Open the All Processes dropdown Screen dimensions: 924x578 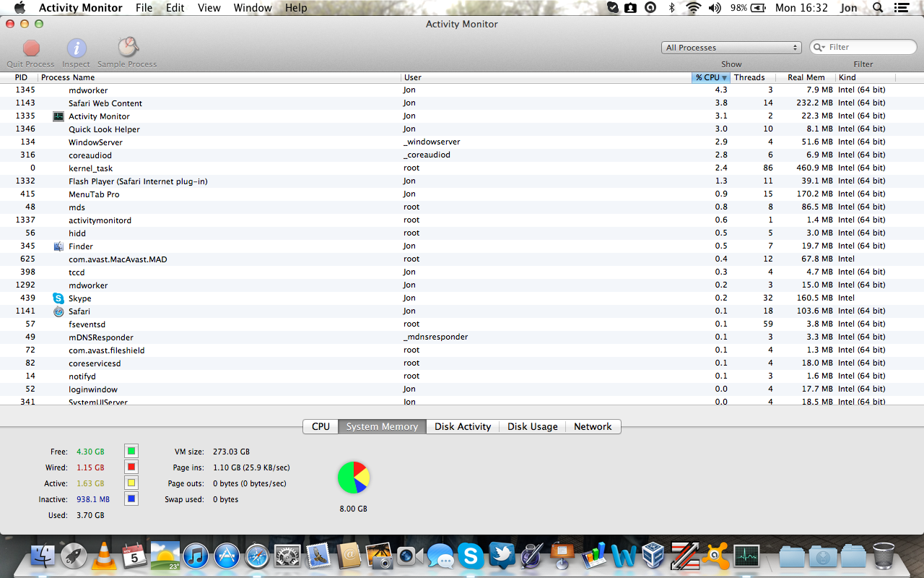(731, 48)
